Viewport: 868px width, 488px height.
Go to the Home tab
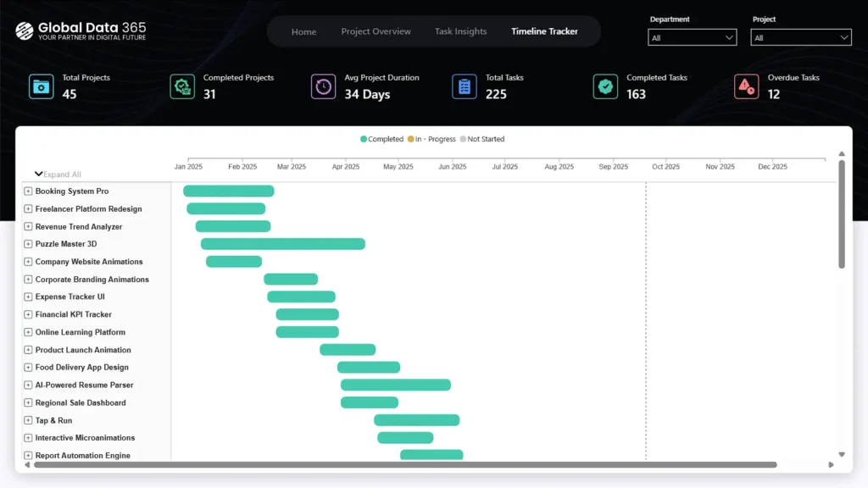coord(304,31)
